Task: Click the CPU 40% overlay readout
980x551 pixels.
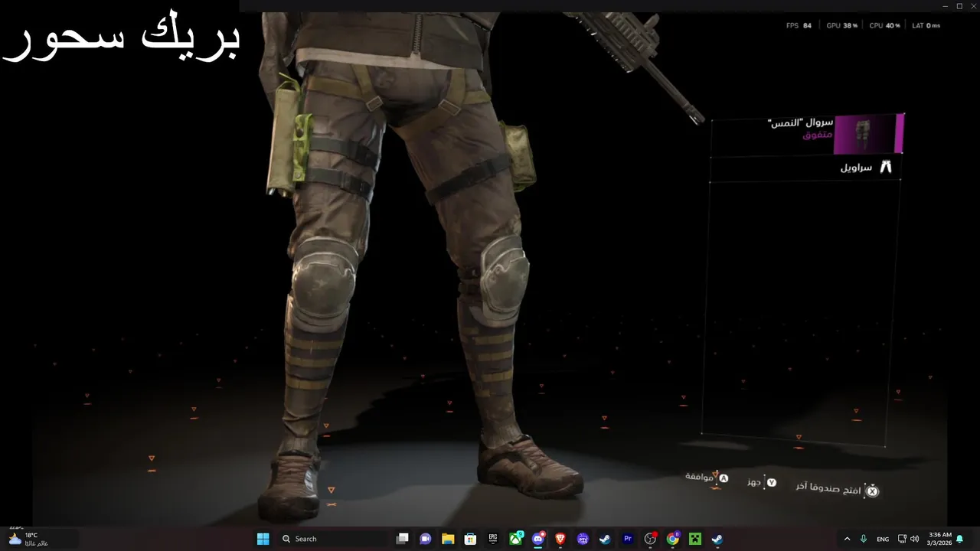Action: click(x=885, y=25)
